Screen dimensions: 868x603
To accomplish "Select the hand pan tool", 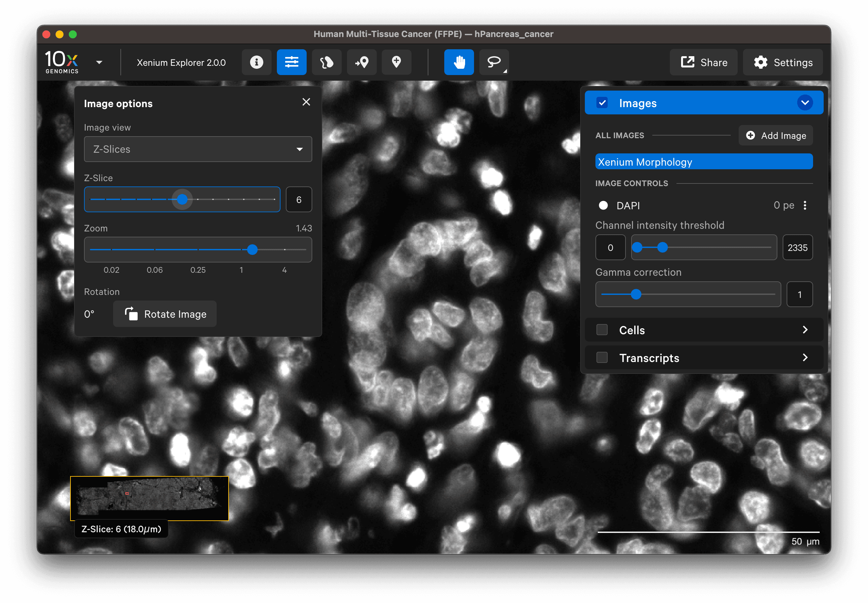I will coord(459,62).
